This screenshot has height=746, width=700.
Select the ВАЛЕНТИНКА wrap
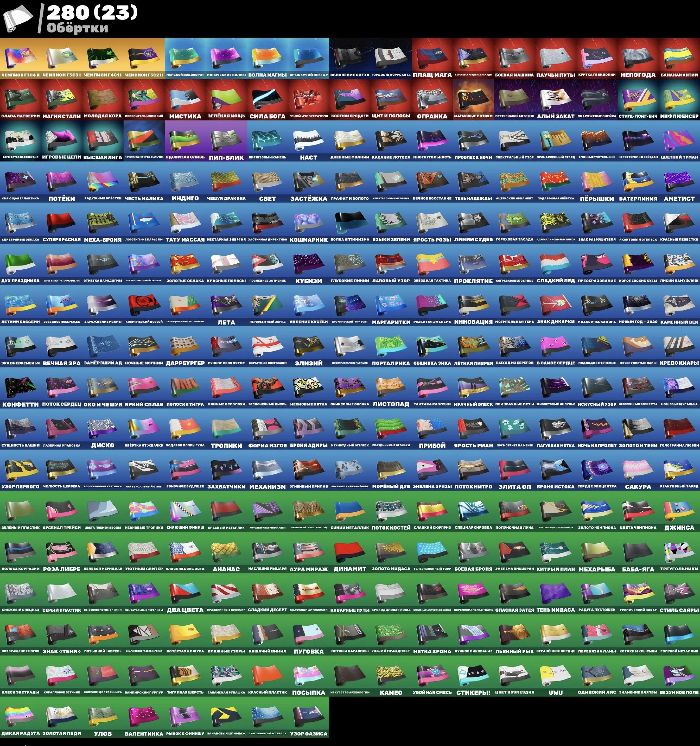click(144, 716)
